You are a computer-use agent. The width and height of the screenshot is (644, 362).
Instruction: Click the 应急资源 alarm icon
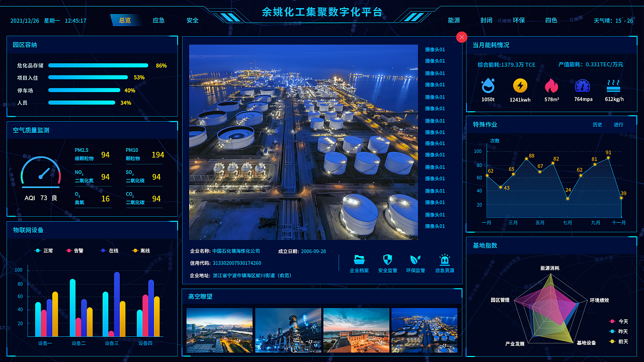444,260
